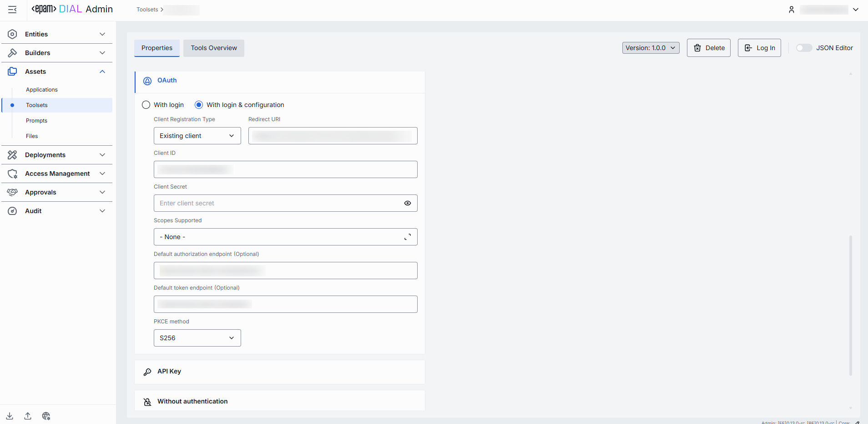The image size is (868, 424).
Task: Collapse the sidebar with the hamburger icon
Action: point(12,10)
